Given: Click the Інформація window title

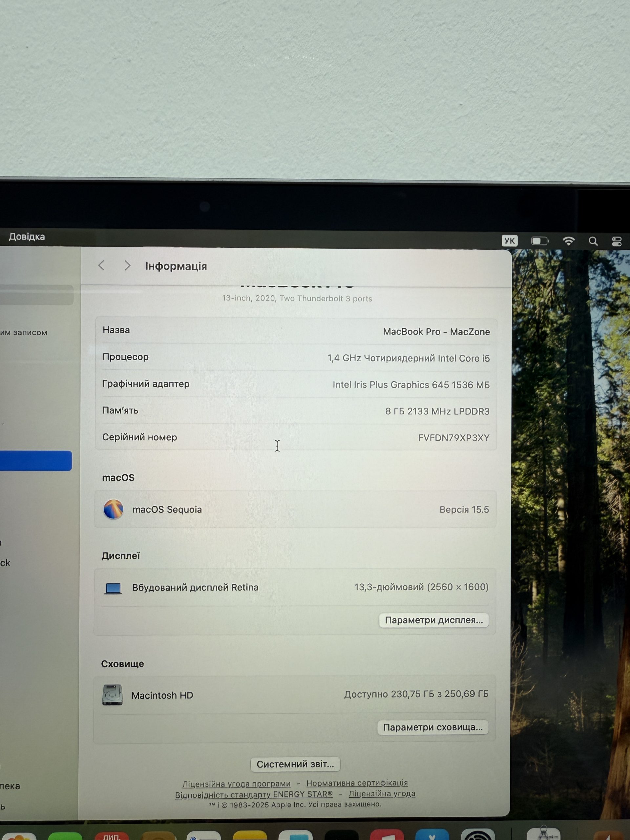Looking at the screenshot, I should 176,266.
